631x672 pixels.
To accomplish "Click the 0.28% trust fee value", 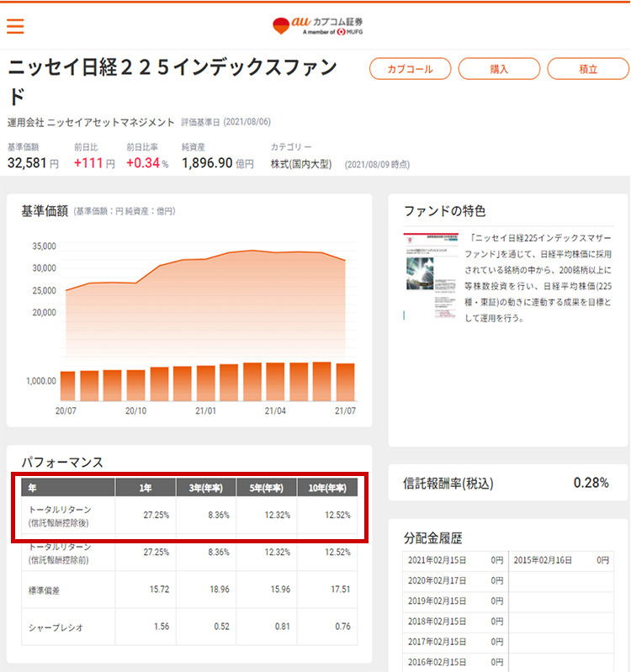I will pyautogui.click(x=591, y=483).
